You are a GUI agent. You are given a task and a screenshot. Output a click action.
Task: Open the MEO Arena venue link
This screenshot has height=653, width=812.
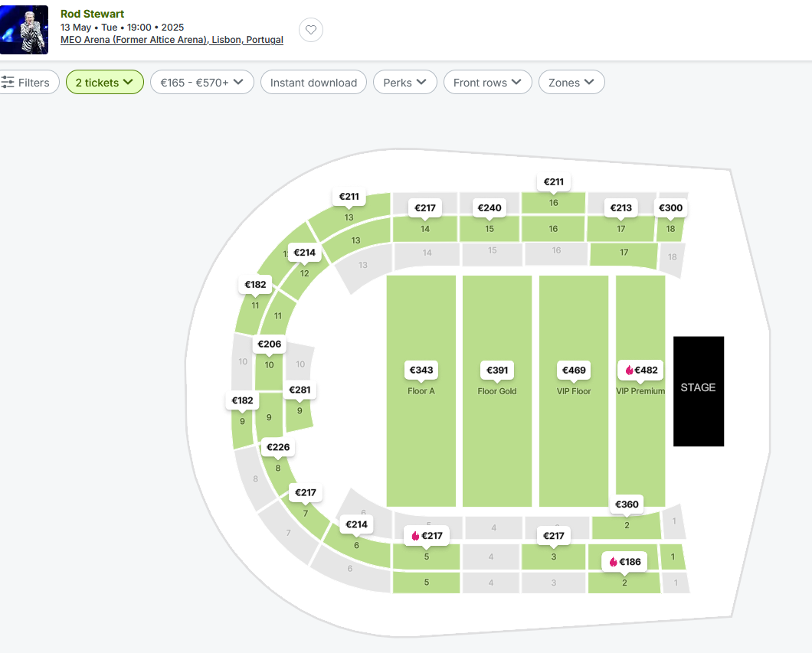click(172, 40)
